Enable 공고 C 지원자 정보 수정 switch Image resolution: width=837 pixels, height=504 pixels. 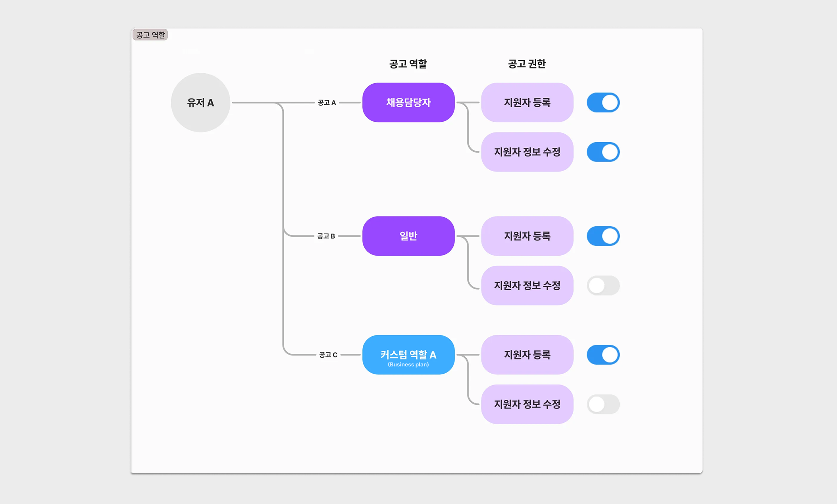603,404
